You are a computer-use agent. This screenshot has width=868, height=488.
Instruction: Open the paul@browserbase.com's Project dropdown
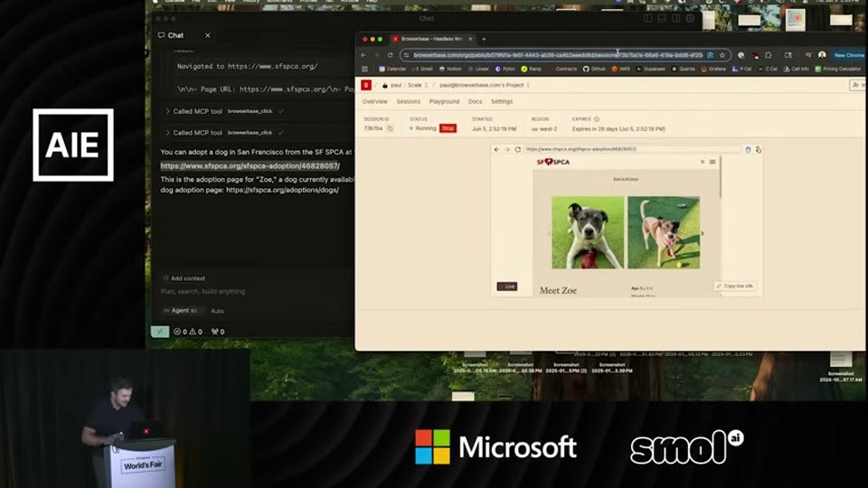pyautogui.click(x=485, y=85)
